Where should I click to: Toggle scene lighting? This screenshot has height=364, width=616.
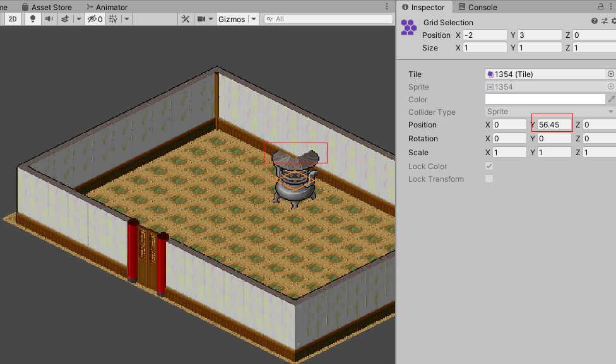pos(33,19)
